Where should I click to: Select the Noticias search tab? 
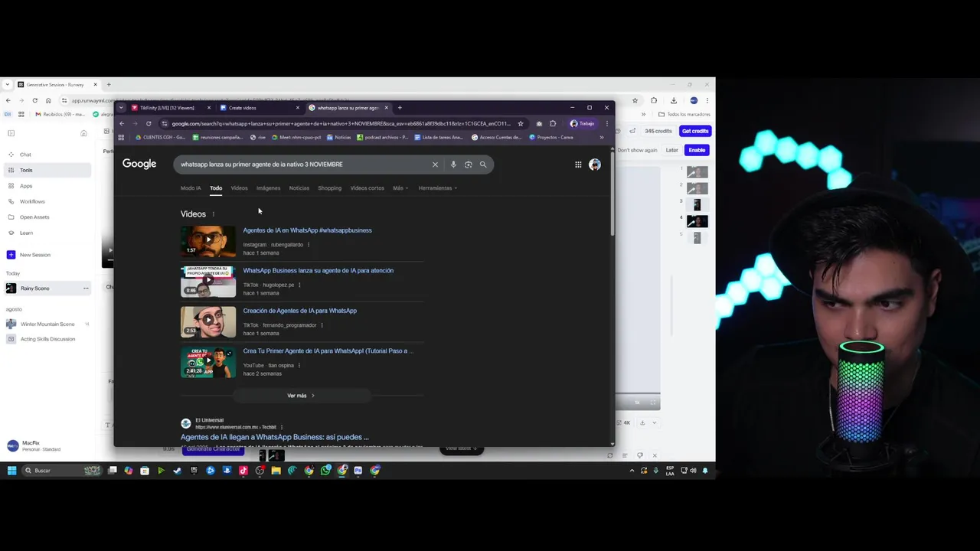pyautogui.click(x=299, y=188)
